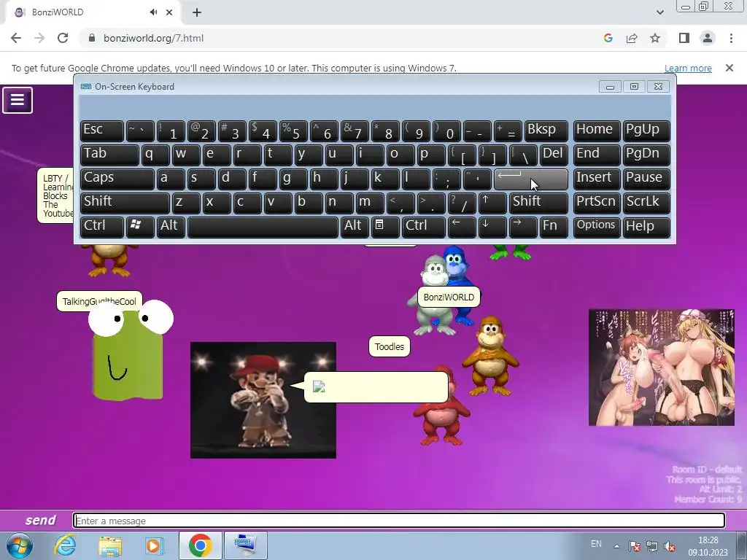Reload the bonziworld.org page
The image size is (747, 560).
(63, 38)
